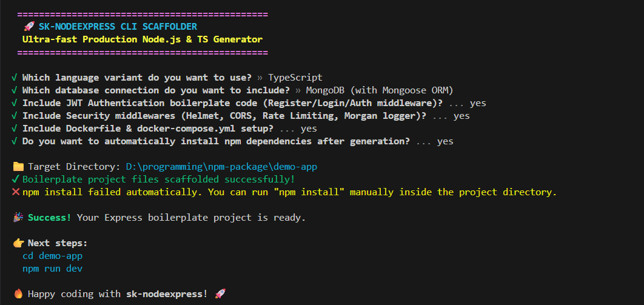Click the 'yes' answer on the Security middlewares line
This screenshot has width=644, height=305.
pyautogui.click(x=461, y=116)
